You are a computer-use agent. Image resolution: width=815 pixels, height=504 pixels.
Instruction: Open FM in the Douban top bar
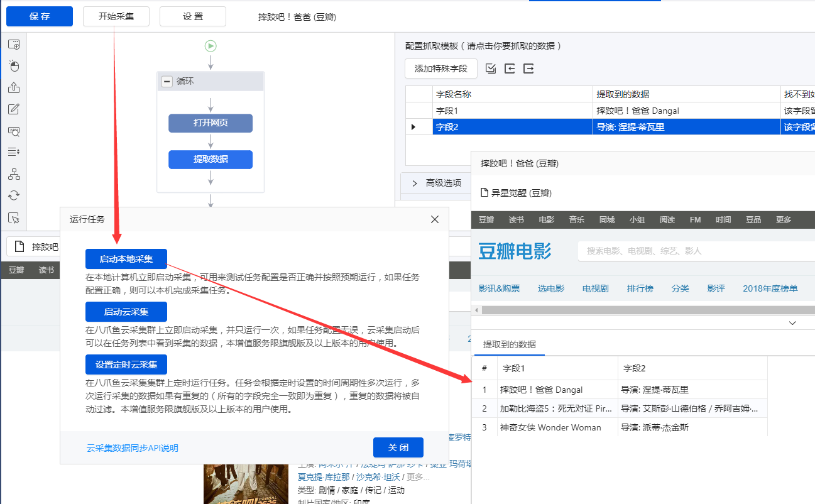click(x=695, y=220)
